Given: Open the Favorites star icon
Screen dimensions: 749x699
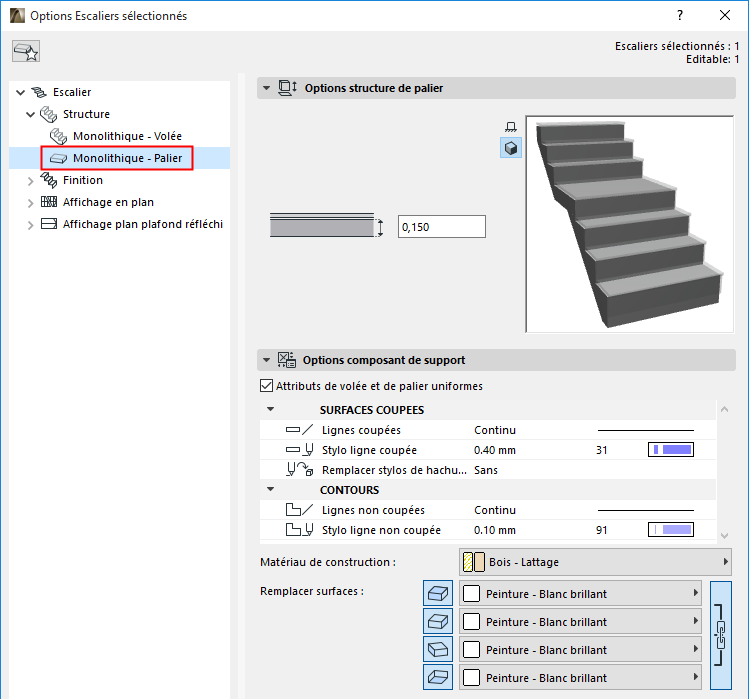Looking at the screenshot, I should [x=26, y=51].
